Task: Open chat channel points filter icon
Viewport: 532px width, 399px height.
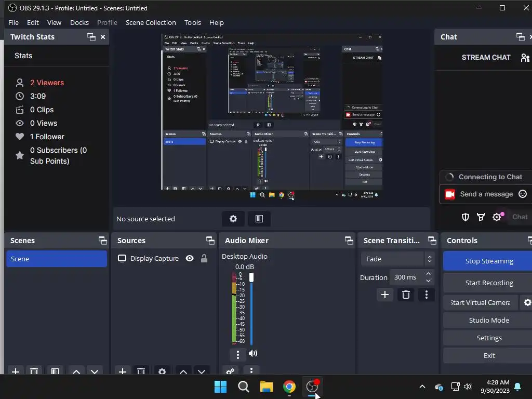Action: coord(481,217)
